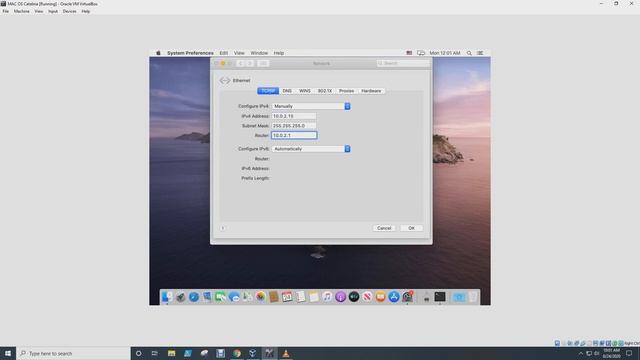640x360 pixels.
Task: Open the black Apple TV icon in Dock
Action: 354,297
